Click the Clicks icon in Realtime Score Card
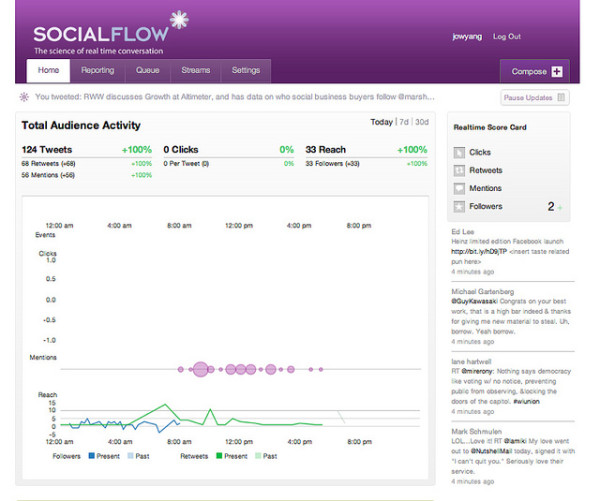This screenshot has width=600, height=501. click(459, 153)
